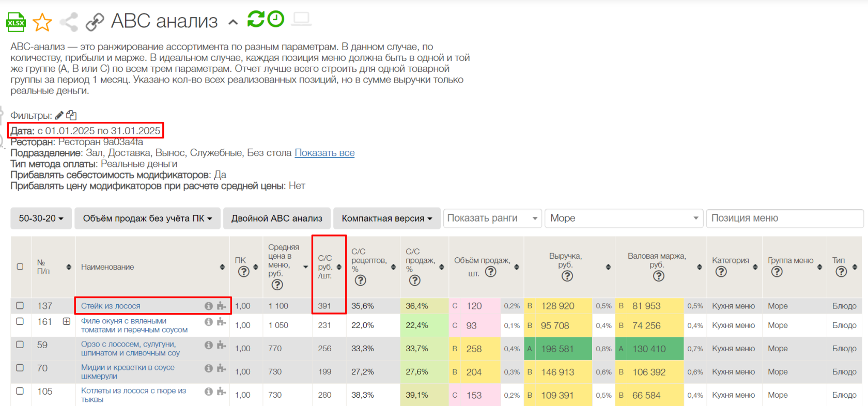868x406 pixels.
Task: Open Компактная версия menu
Action: (386, 218)
